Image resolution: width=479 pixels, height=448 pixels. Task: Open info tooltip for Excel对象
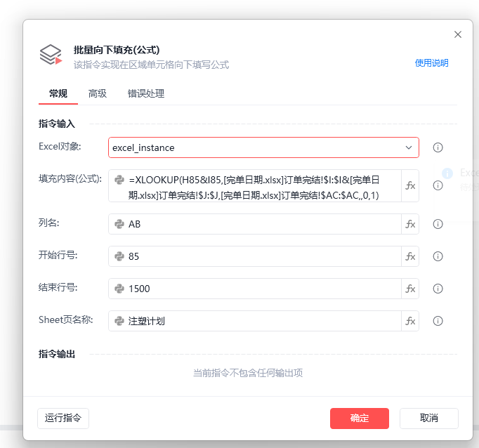438,147
